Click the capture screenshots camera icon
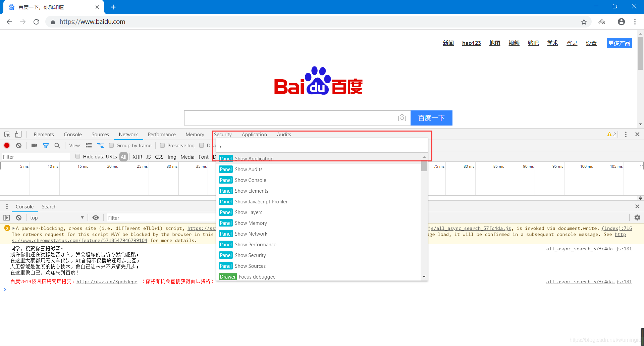This screenshot has width=644, height=346. (x=34, y=145)
